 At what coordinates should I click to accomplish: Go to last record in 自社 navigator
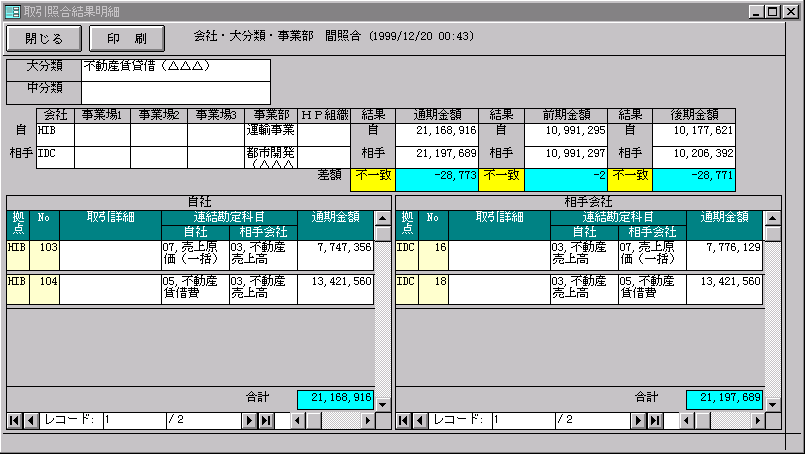(266, 421)
